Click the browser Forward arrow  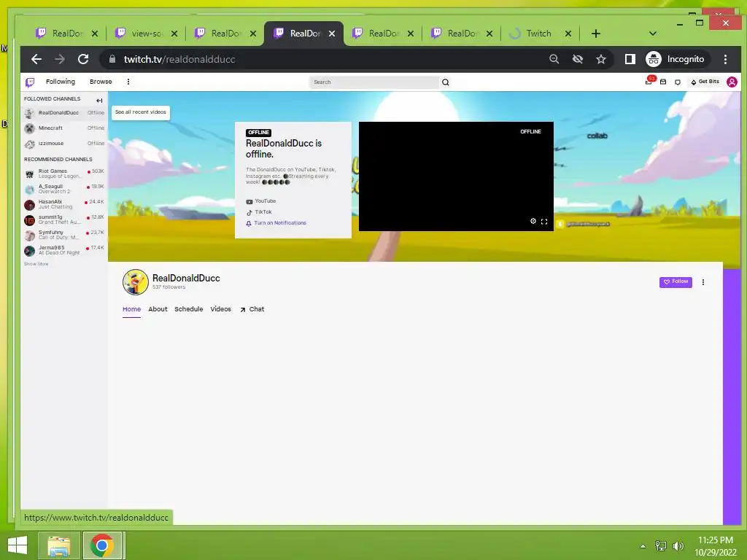point(60,59)
